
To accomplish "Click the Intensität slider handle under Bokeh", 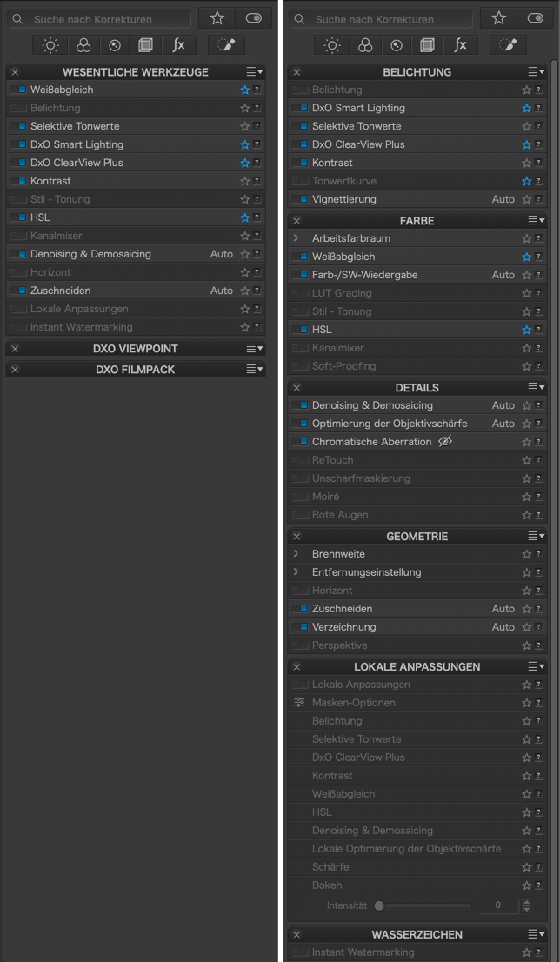I will tap(379, 905).
